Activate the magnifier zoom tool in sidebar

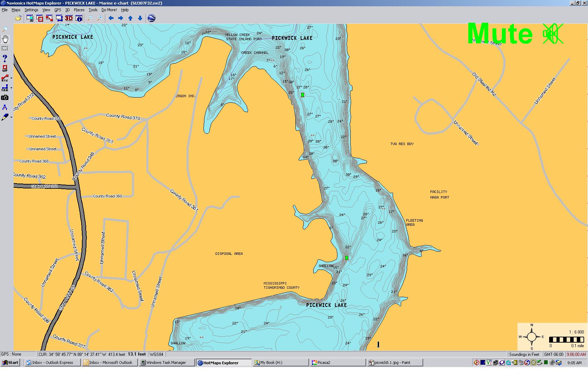point(5,29)
